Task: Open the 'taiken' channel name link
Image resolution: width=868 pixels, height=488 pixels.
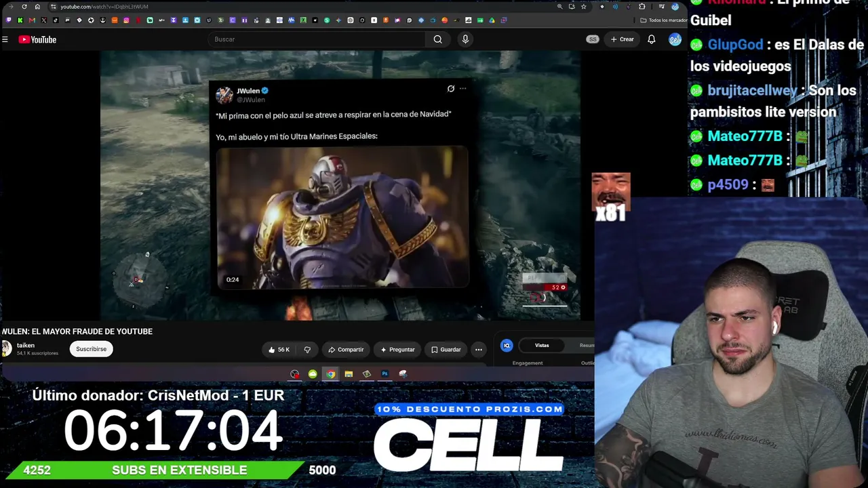Action: pos(26,346)
